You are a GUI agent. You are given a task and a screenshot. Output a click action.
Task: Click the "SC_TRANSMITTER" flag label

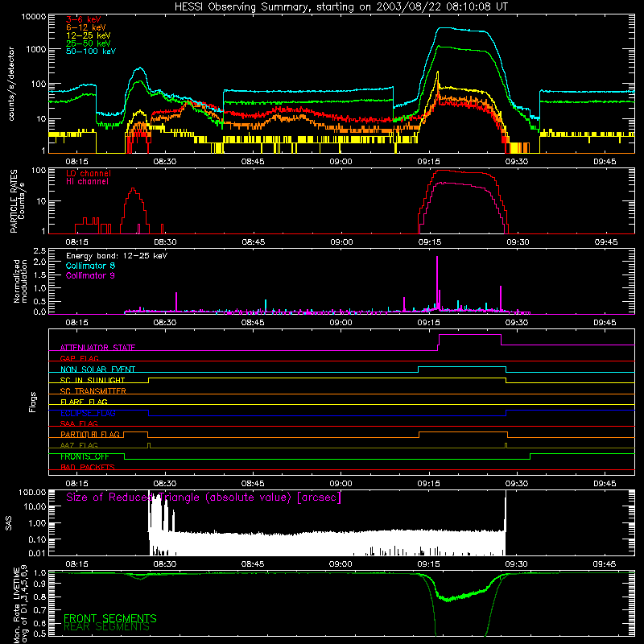[x=93, y=390]
